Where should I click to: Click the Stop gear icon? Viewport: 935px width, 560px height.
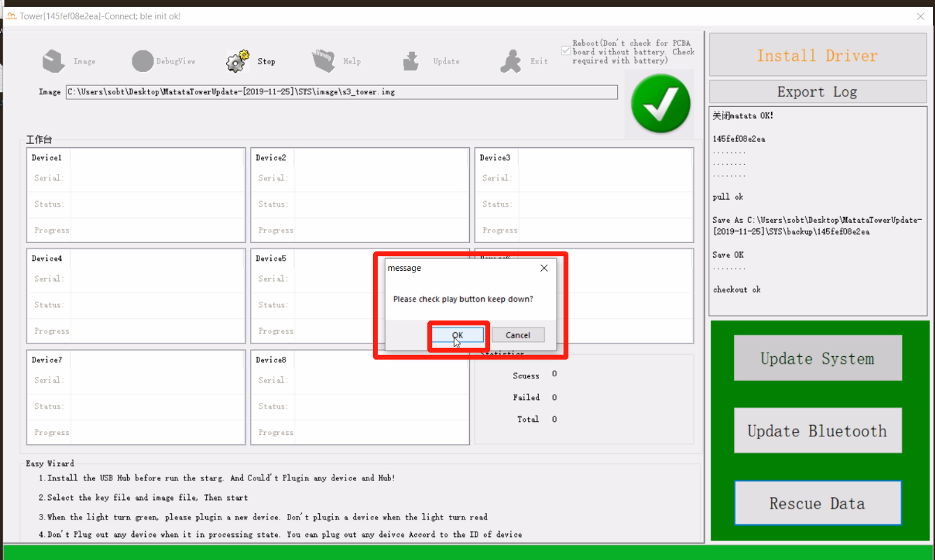[238, 61]
